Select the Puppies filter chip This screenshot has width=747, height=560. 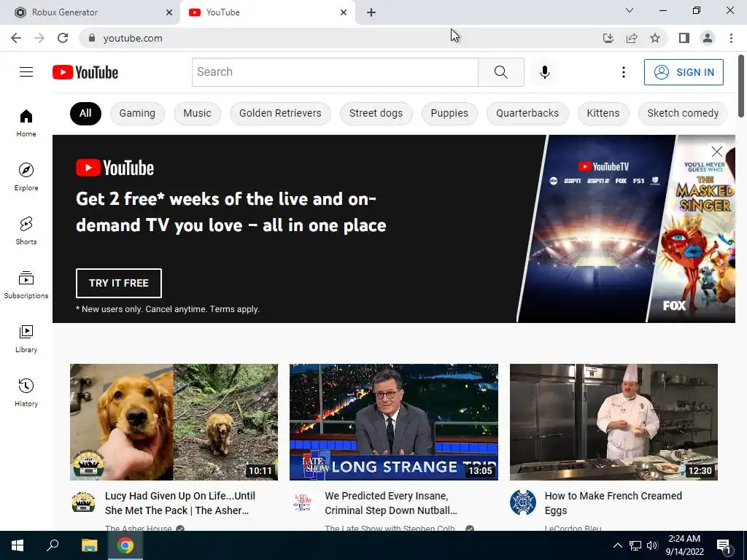pos(449,113)
